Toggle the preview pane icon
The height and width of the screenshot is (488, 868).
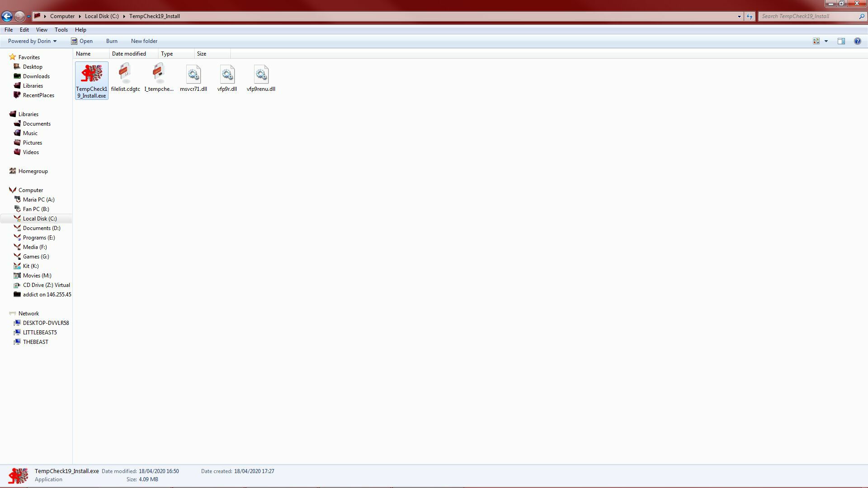click(x=841, y=41)
